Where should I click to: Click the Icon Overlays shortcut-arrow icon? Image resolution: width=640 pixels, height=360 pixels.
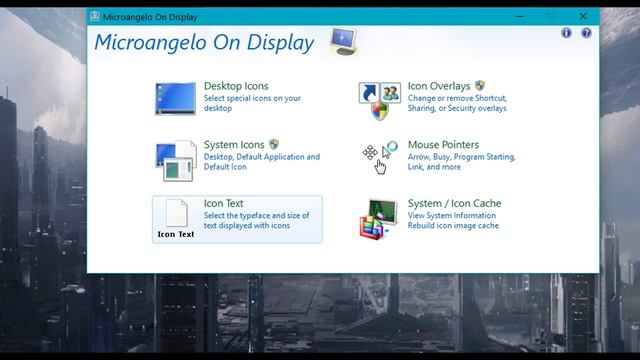point(380,100)
